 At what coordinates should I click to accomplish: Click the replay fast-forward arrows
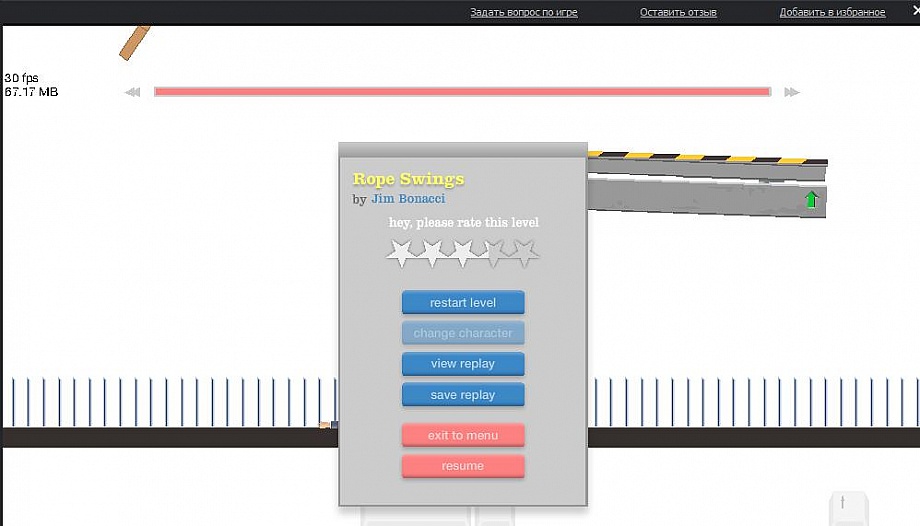point(792,92)
